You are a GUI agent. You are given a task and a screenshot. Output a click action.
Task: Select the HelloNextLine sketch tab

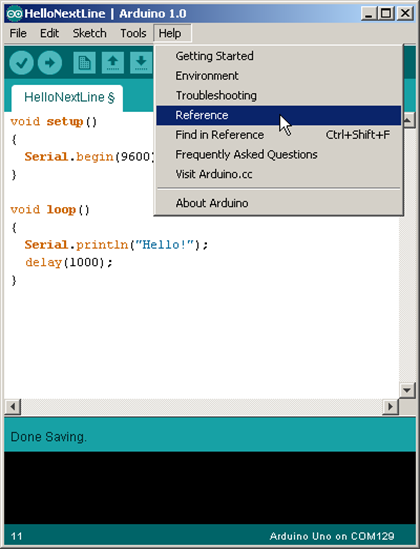(x=67, y=98)
